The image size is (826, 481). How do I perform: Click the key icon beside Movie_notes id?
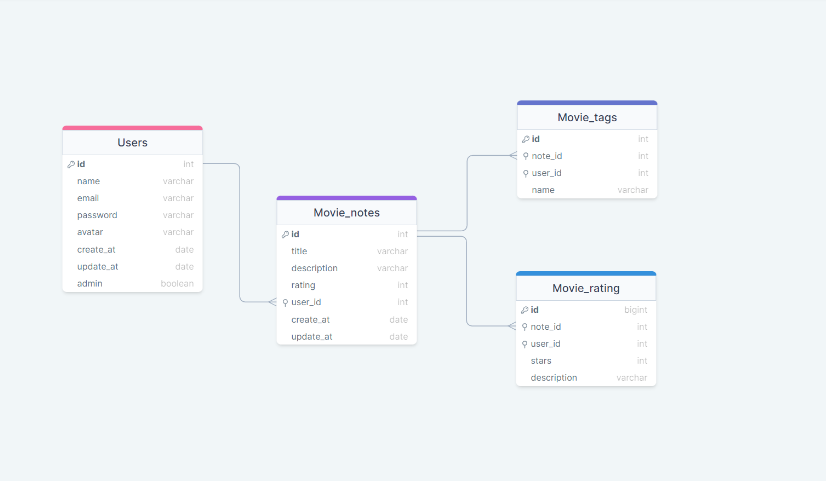286,234
